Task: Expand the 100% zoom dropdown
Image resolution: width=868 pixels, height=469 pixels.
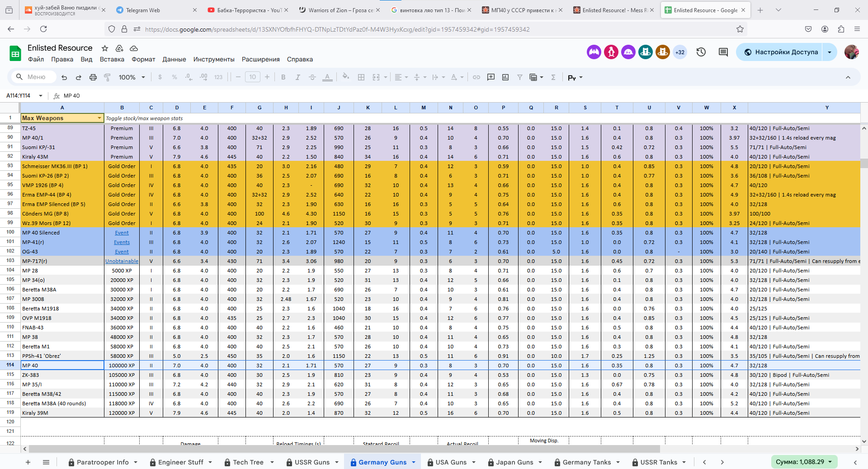Action: click(x=132, y=77)
